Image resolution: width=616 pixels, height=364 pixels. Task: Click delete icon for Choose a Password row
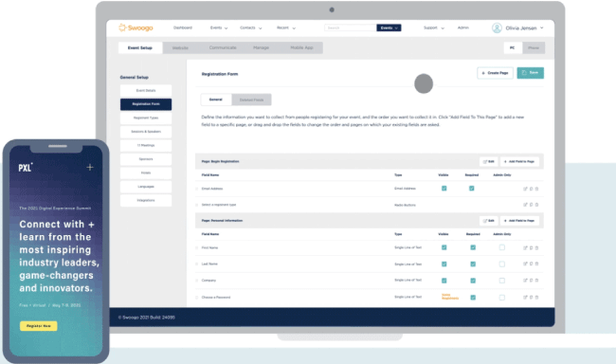point(536,298)
